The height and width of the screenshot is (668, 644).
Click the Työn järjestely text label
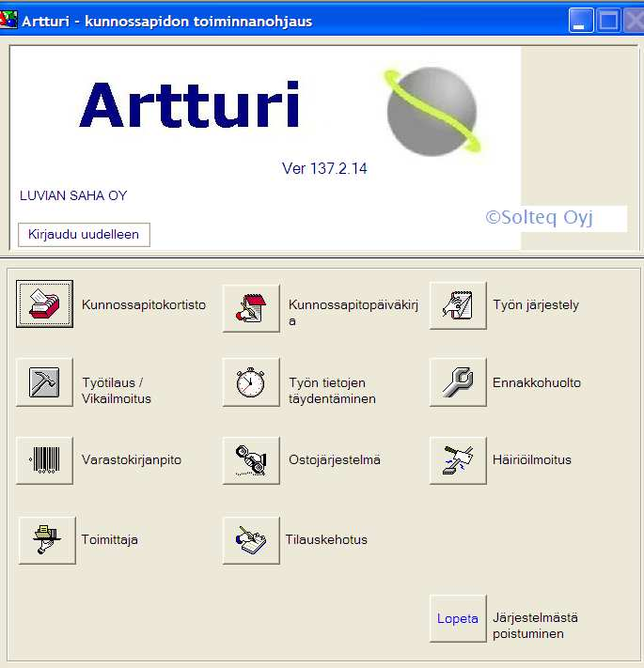point(536,304)
